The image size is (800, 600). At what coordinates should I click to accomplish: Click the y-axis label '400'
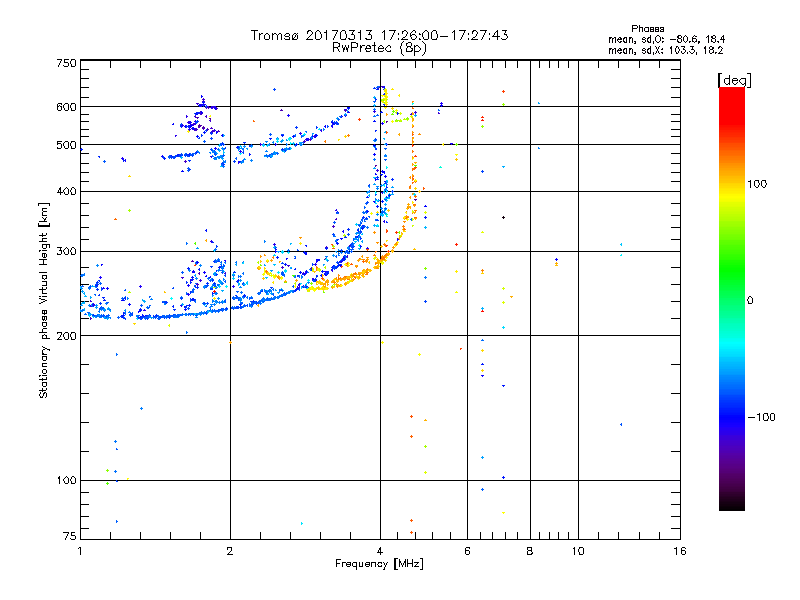click(x=66, y=192)
